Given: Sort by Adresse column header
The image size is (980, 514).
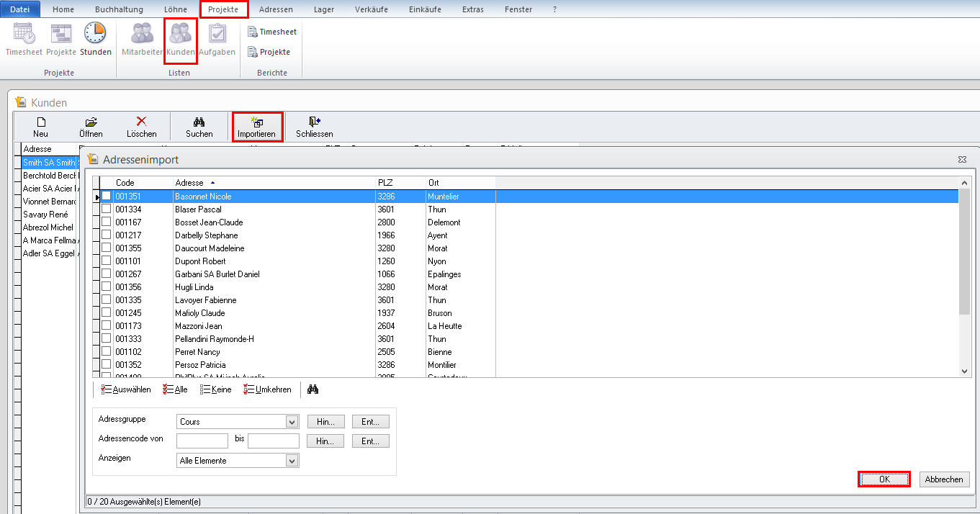Looking at the screenshot, I should (274, 183).
